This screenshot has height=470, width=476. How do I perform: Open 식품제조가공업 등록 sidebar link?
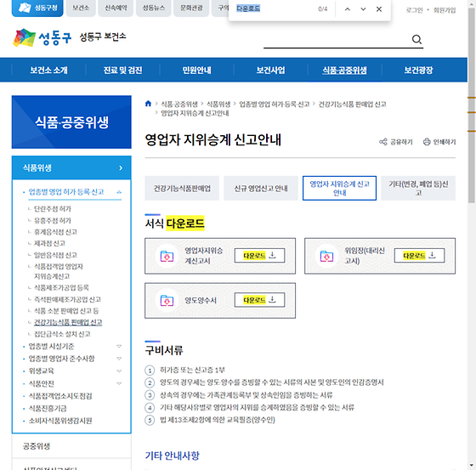pyautogui.click(x=61, y=287)
